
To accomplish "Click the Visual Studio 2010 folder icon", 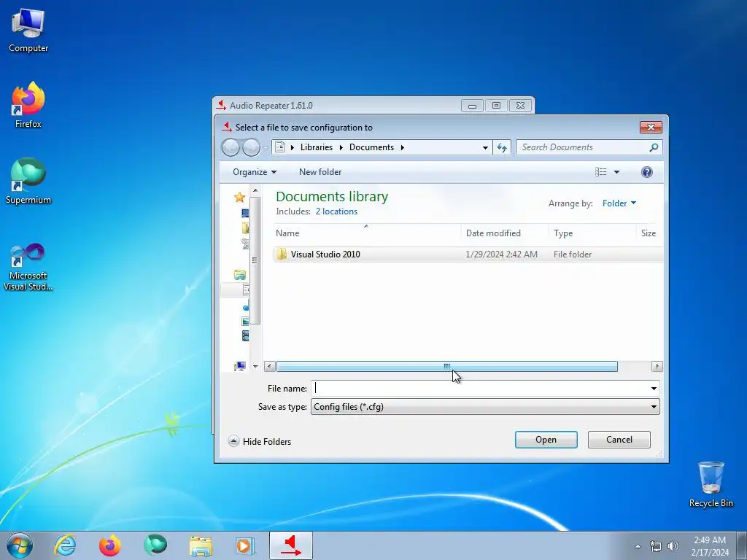I will tap(282, 254).
